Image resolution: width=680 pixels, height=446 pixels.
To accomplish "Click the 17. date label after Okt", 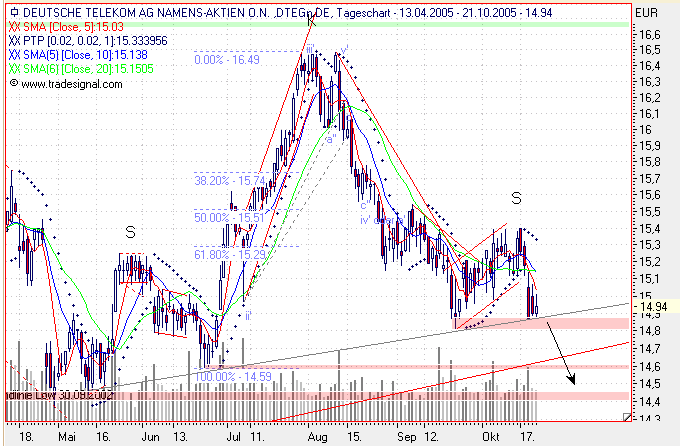I will point(527,436).
